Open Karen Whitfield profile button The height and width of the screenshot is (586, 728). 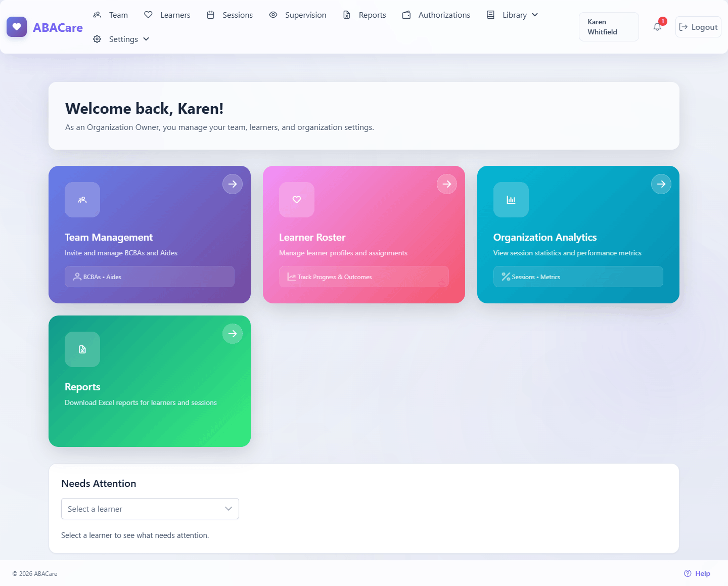(609, 27)
